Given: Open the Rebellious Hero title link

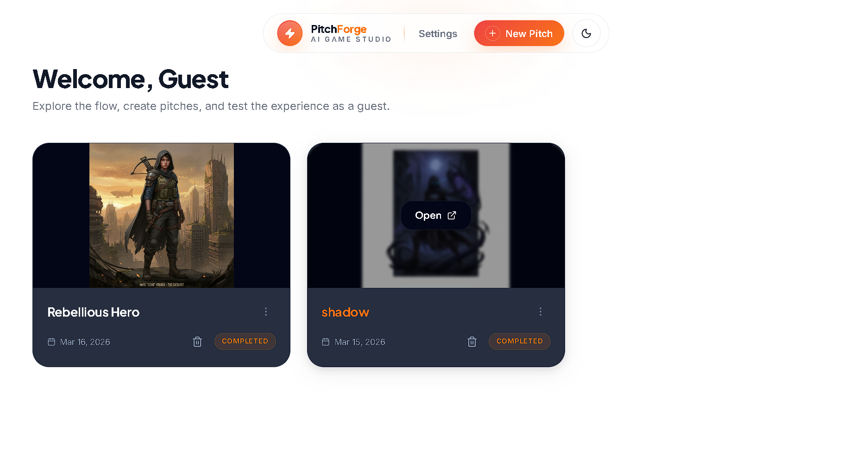Looking at the screenshot, I should 94,312.
